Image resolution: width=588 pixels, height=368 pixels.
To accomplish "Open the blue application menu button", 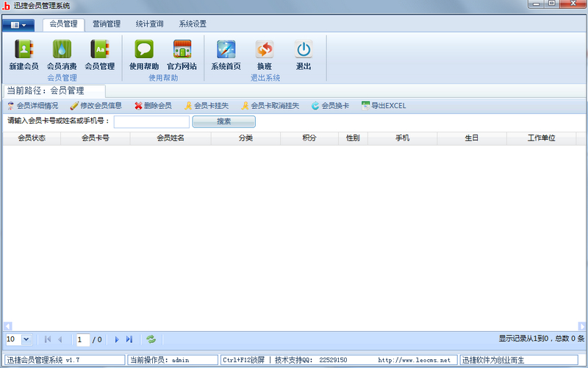I will (x=18, y=25).
